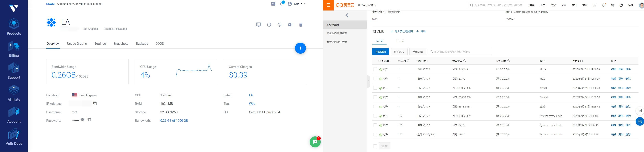Click 导入安全组规则 link
644x152 pixels.
[x=402, y=31]
